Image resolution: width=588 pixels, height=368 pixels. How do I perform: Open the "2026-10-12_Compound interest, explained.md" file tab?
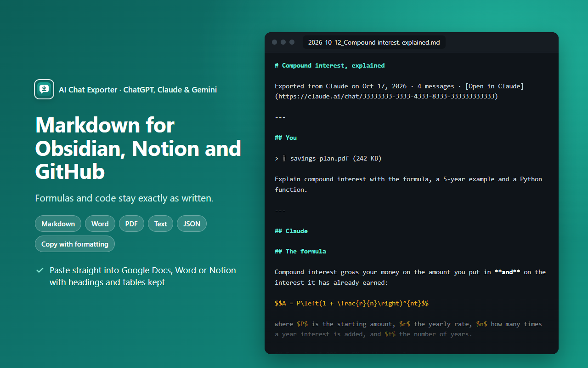pos(374,43)
